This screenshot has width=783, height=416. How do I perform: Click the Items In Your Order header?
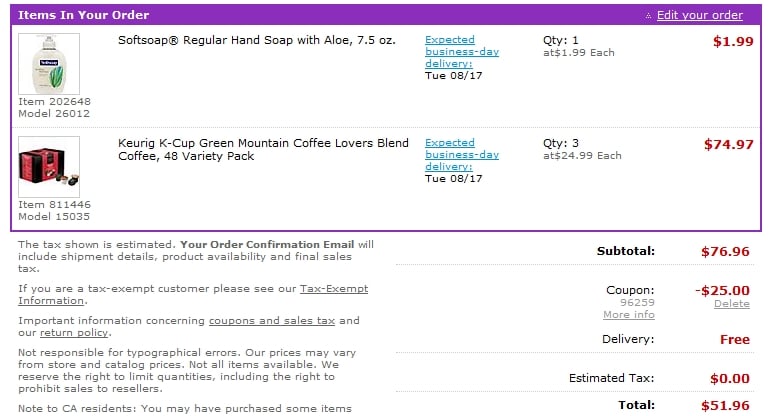tap(83, 15)
